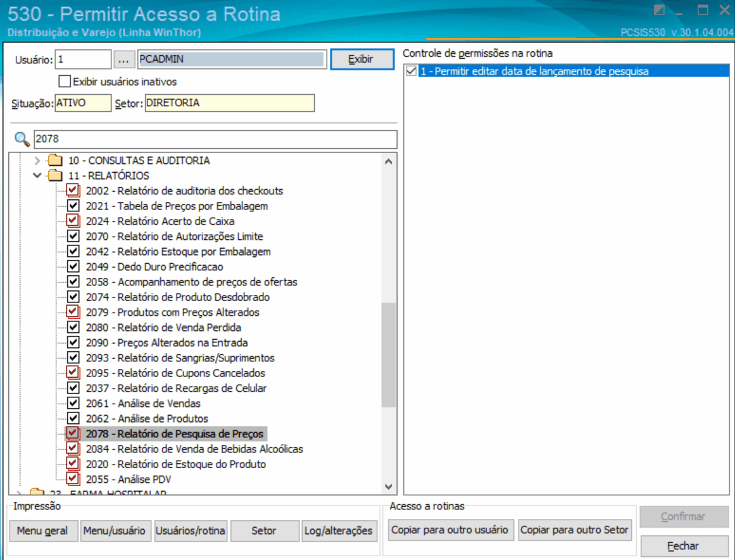735x560 pixels.
Task: Click the PCADMIN user name field
Action: click(x=232, y=59)
